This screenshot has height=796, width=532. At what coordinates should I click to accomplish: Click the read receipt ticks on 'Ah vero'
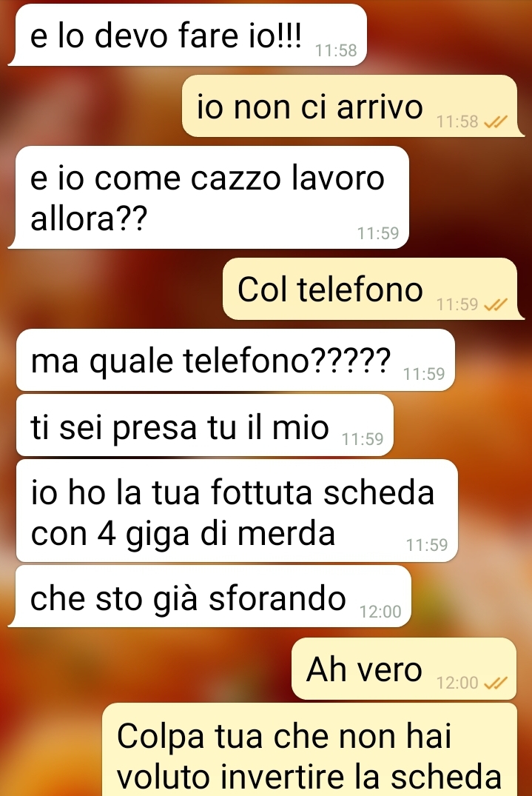coord(496,683)
